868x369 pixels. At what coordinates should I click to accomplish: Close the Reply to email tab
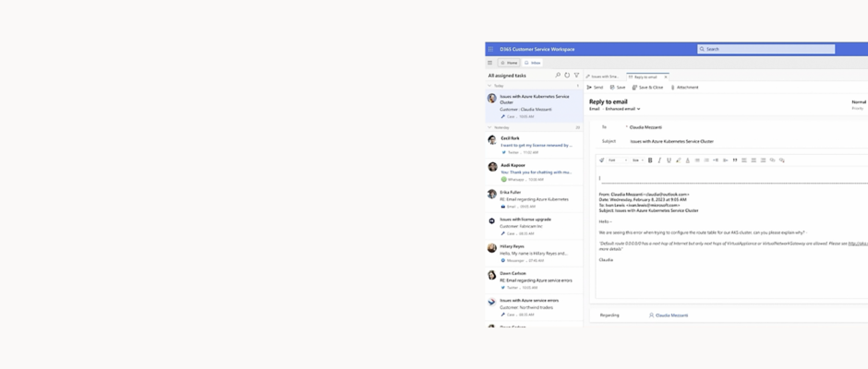[666, 77]
